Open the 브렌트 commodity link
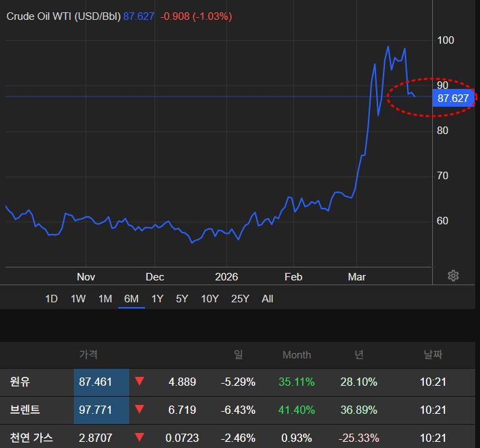 (25, 410)
